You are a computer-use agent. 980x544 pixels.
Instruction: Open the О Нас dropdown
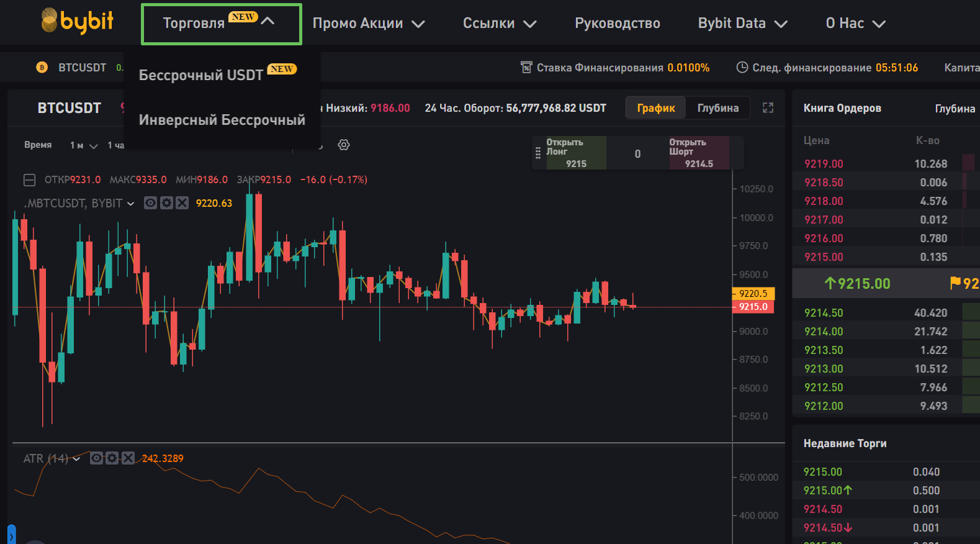pos(855,24)
